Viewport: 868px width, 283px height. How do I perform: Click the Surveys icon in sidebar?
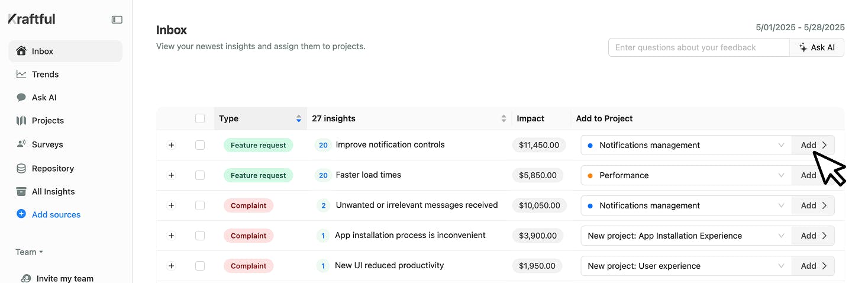tap(21, 144)
